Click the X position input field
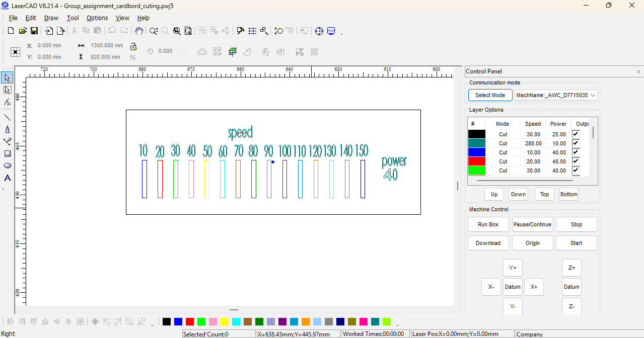The height and width of the screenshot is (338, 644). [x=53, y=45]
